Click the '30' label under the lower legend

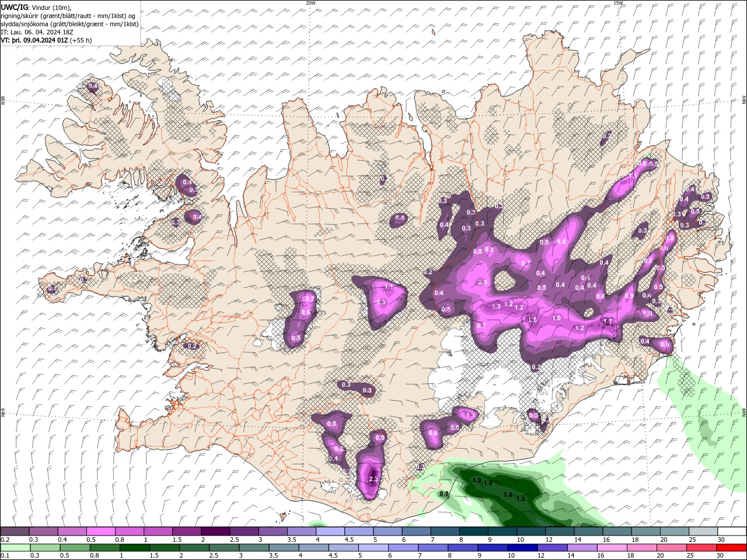tap(721, 556)
